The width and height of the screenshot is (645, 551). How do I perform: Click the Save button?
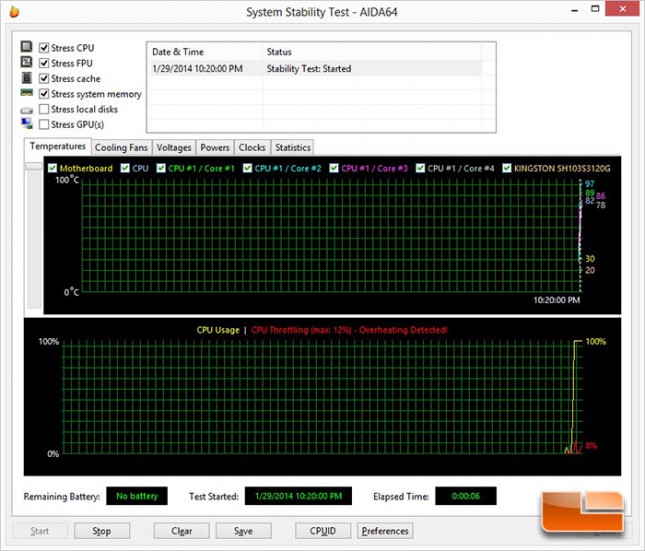coord(244,531)
